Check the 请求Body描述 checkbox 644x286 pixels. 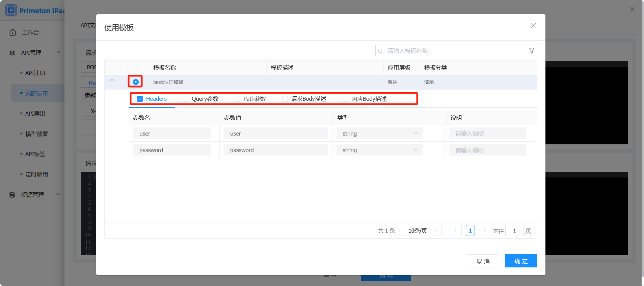pos(285,99)
